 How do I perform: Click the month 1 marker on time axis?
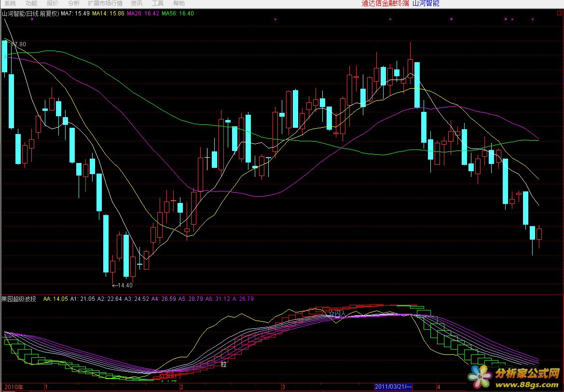click(46, 387)
